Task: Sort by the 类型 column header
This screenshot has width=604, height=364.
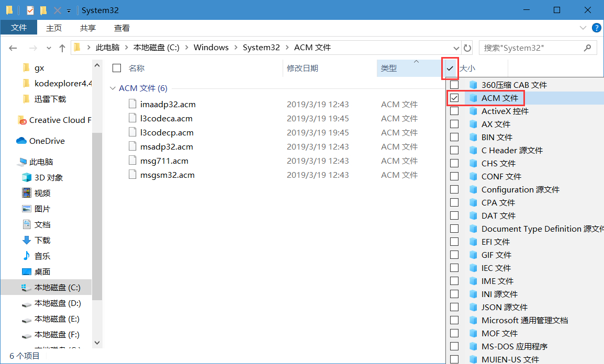Action: [x=389, y=68]
